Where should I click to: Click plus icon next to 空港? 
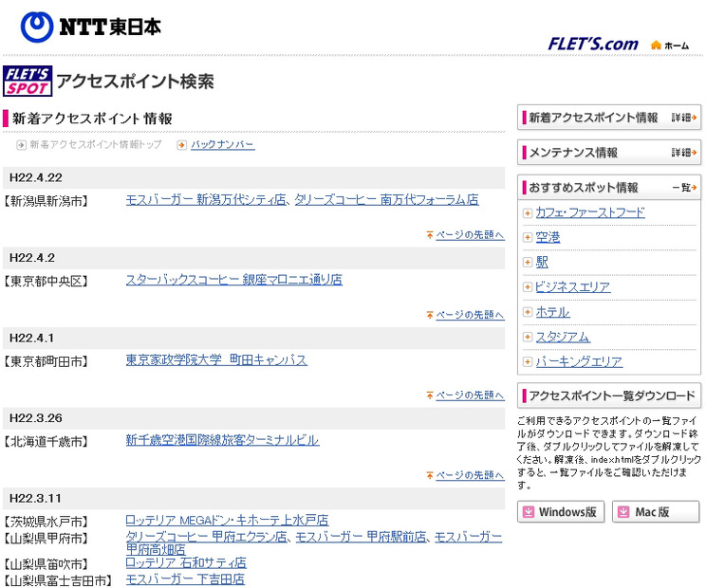tap(528, 237)
